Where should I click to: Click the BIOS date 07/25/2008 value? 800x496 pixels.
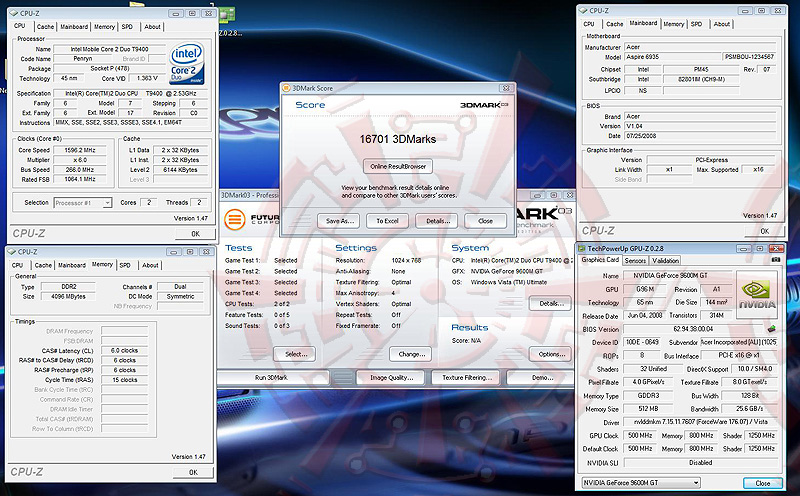click(x=700, y=136)
